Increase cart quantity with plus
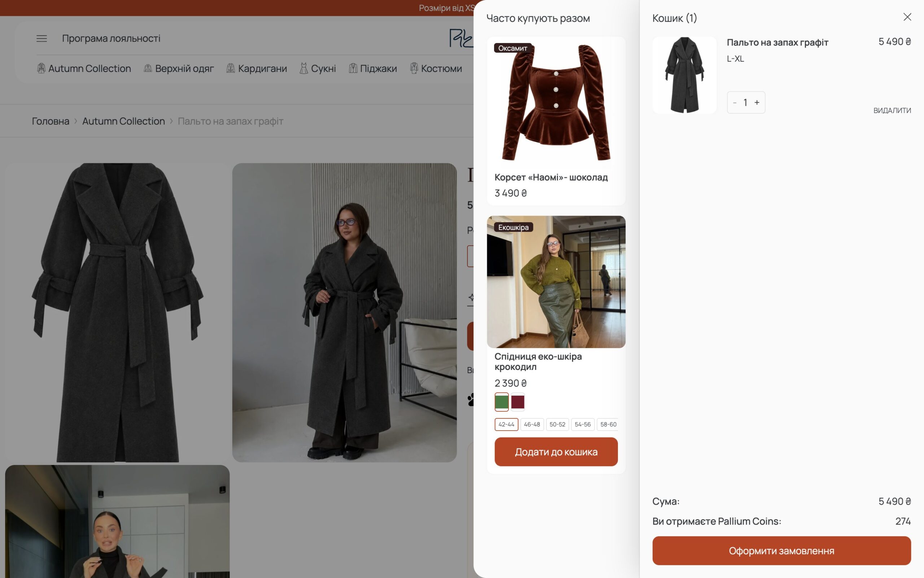 [x=757, y=103]
